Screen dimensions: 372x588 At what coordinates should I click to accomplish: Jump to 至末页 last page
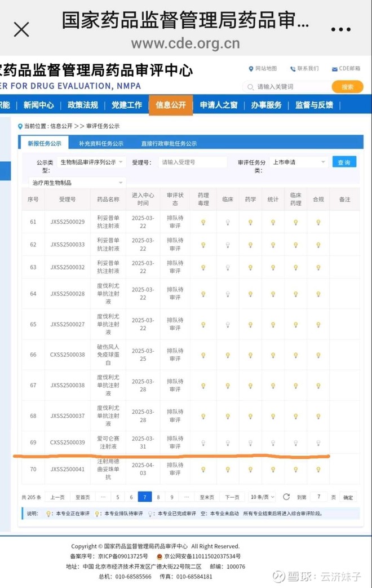(x=207, y=497)
